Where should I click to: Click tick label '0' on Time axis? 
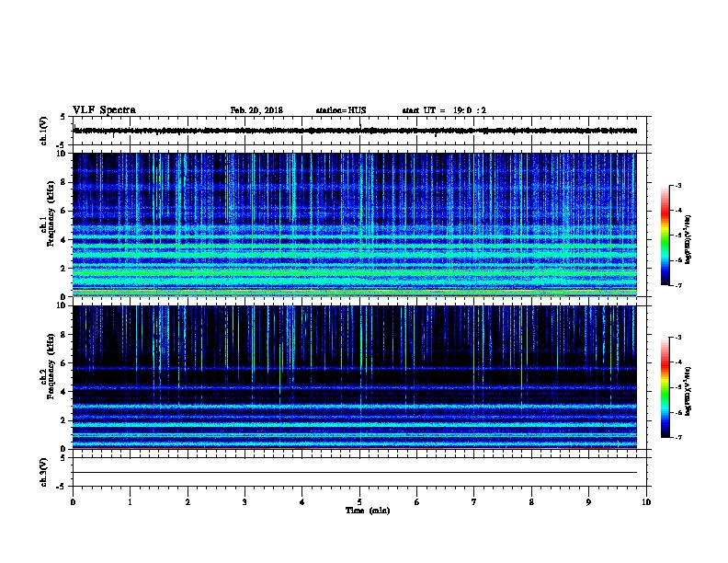click(x=73, y=502)
